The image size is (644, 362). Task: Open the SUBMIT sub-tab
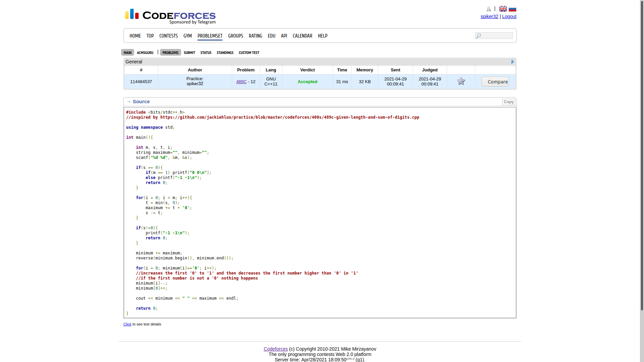[190, 53]
